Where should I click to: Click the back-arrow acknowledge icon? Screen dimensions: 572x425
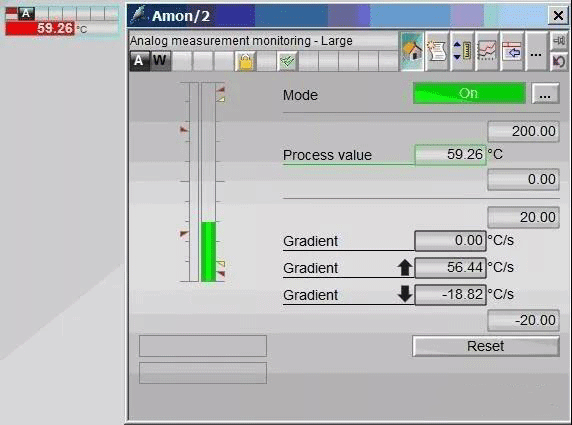tap(559, 61)
